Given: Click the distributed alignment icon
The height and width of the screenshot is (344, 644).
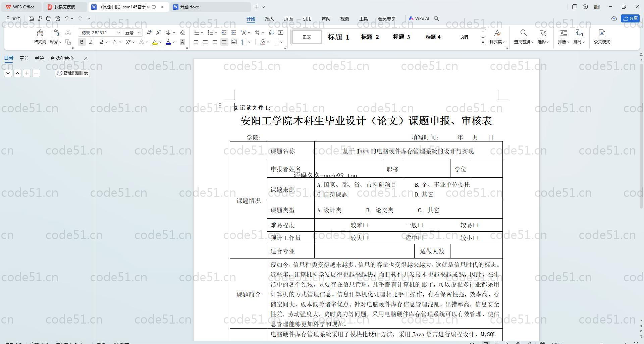Looking at the screenshot, I should [x=234, y=42].
